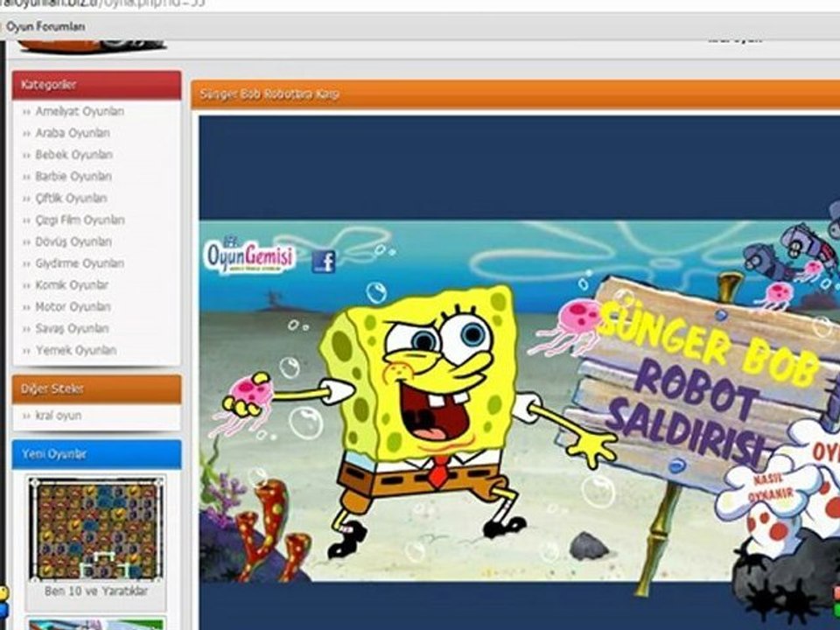Select Motor Oyunları category
840x630 pixels.
[73, 307]
